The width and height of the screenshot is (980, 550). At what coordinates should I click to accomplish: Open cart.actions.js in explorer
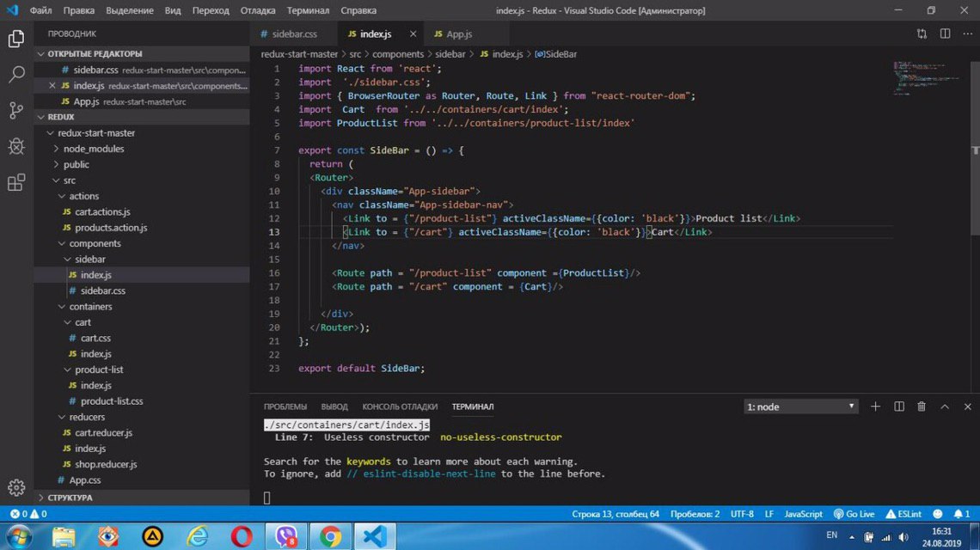[102, 212]
